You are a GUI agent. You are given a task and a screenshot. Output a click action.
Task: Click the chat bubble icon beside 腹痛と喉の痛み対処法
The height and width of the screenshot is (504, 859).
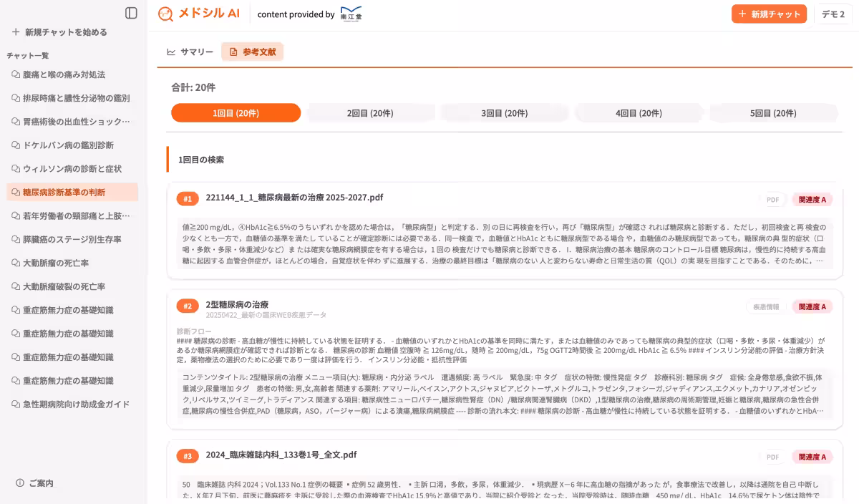pyautogui.click(x=15, y=74)
